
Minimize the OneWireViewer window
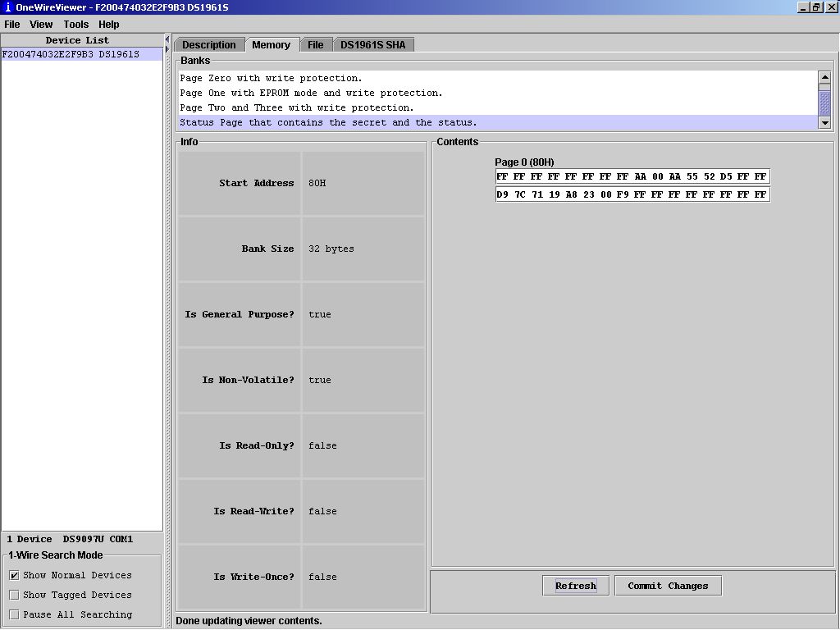coord(803,7)
